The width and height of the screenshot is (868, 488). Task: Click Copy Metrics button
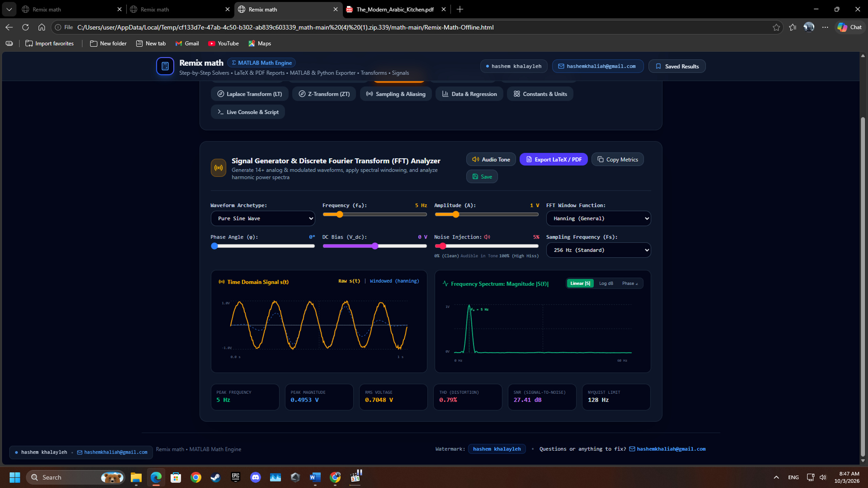pyautogui.click(x=617, y=159)
